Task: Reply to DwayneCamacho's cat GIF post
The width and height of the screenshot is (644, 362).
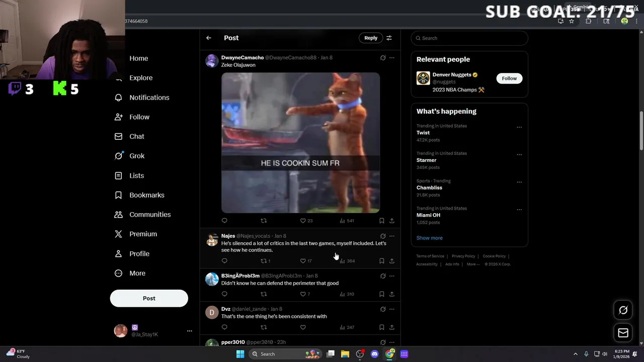Action: pyautogui.click(x=224, y=221)
